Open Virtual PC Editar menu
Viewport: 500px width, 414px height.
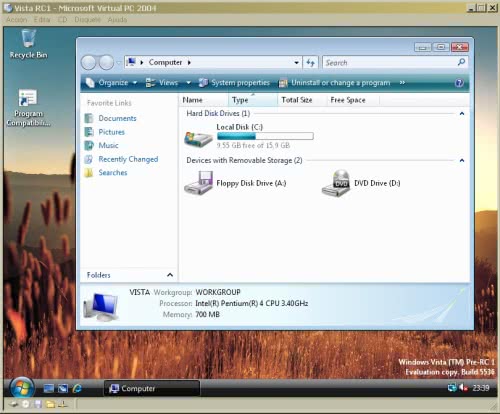(42, 20)
